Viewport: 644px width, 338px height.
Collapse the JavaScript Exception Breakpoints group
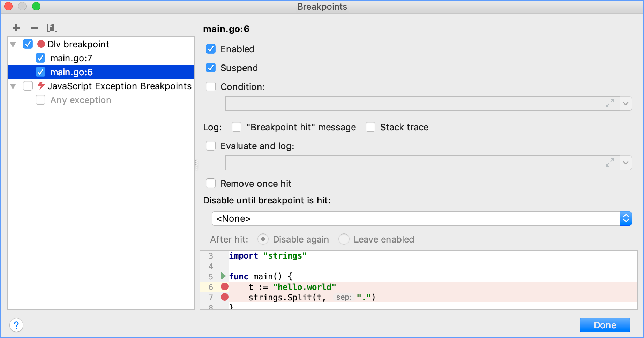(13, 86)
